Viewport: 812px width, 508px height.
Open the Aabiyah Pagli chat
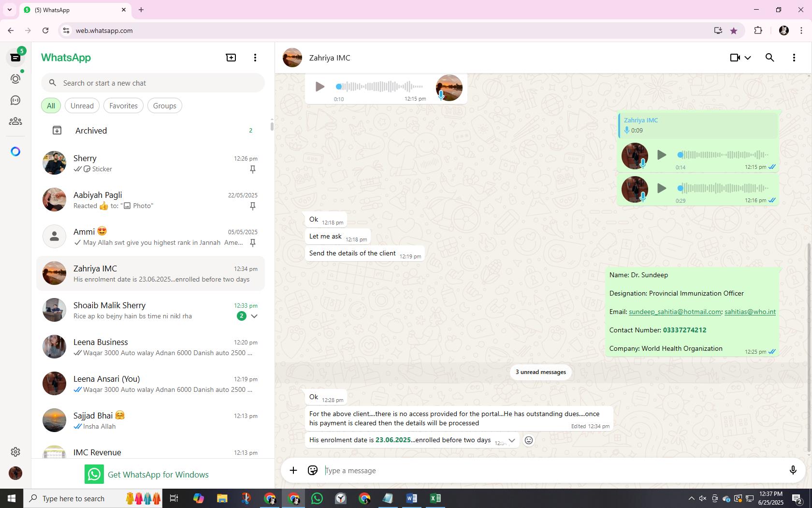(150, 200)
